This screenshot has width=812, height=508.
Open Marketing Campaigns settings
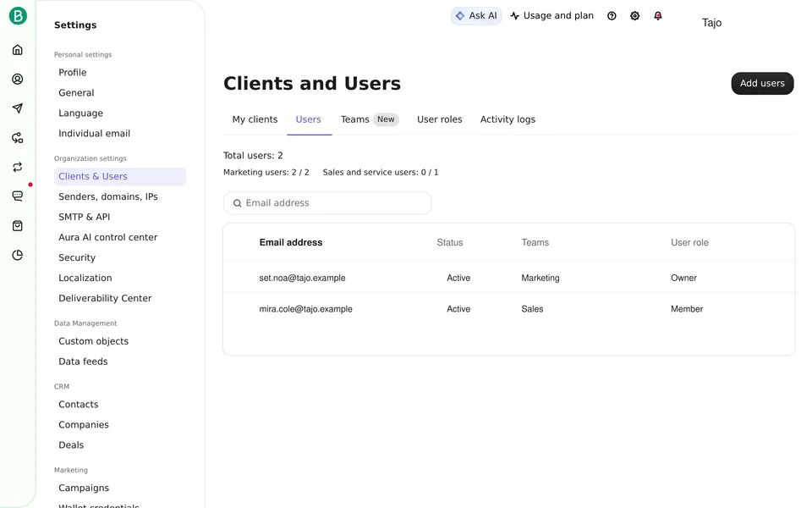84,488
